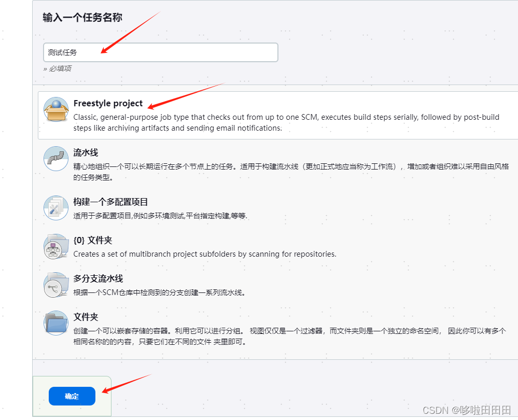Click the 多分支流水线 branch icon
The width and height of the screenshot is (518, 420).
(55, 285)
